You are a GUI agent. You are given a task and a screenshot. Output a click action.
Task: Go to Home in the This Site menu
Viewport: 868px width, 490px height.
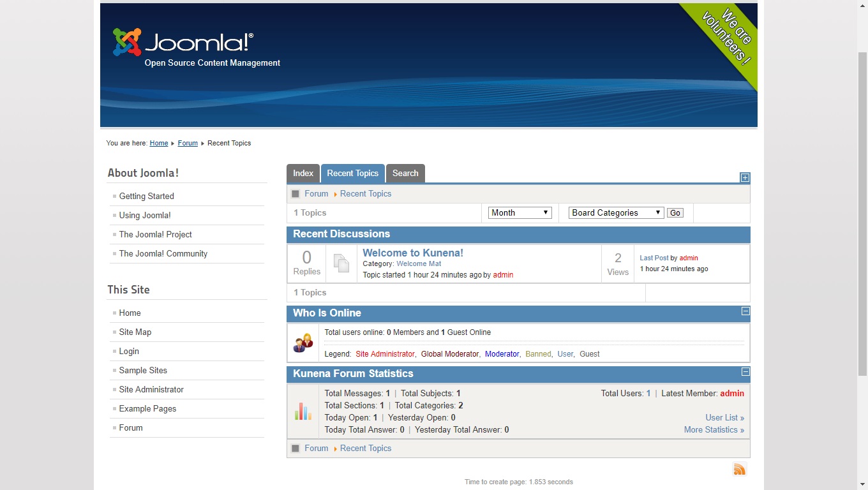130,313
